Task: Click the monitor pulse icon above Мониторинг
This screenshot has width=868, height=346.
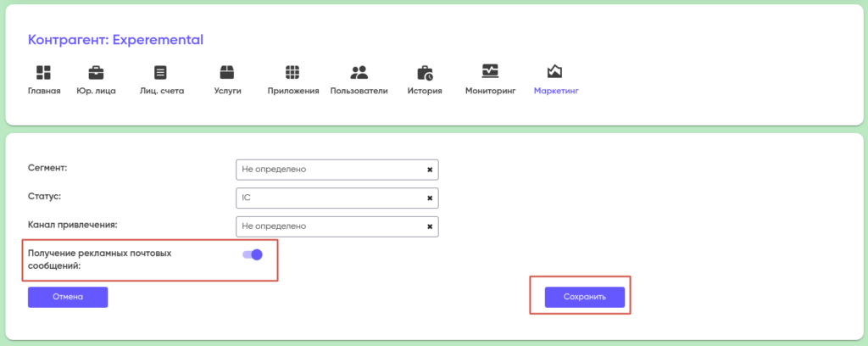Action: click(x=490, y=71)
